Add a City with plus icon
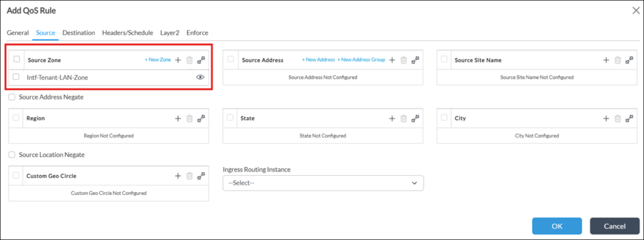 (x=606, y=118)
